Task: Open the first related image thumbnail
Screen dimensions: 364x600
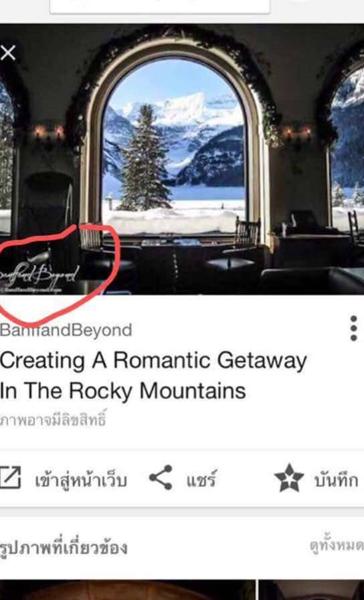Action: 127,590
